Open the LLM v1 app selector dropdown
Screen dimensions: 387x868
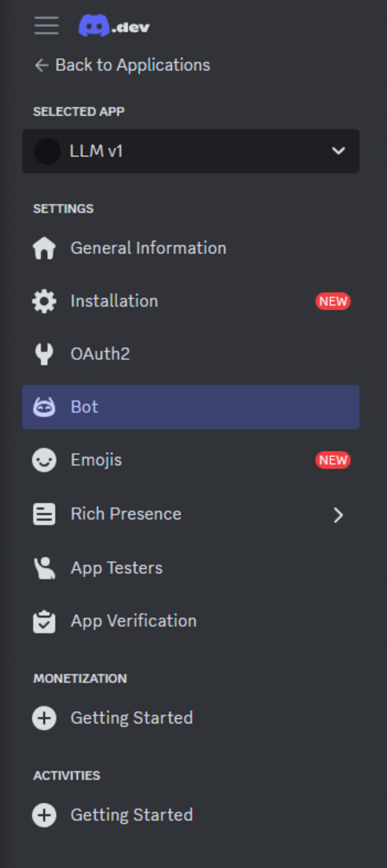click(190, 151)
